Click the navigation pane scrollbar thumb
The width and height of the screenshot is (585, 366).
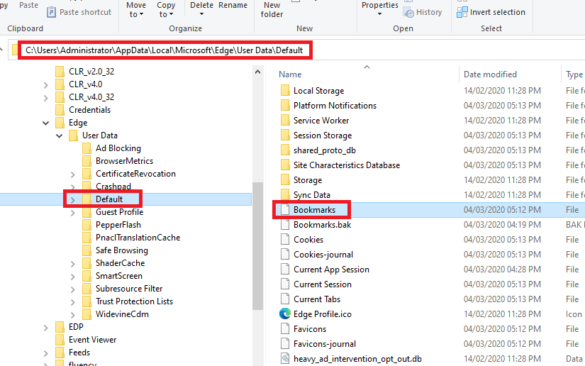click(257, 246)
